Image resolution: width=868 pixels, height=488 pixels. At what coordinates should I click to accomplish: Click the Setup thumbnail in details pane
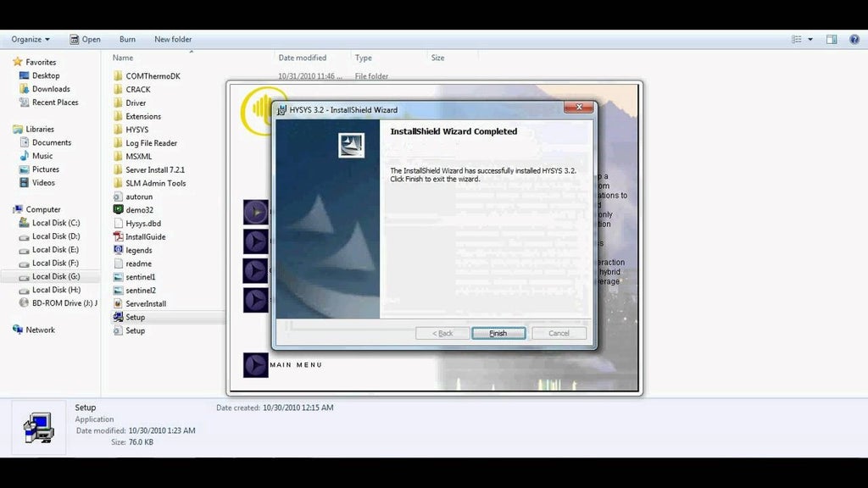pyautogui.click(x=38, y=428)
